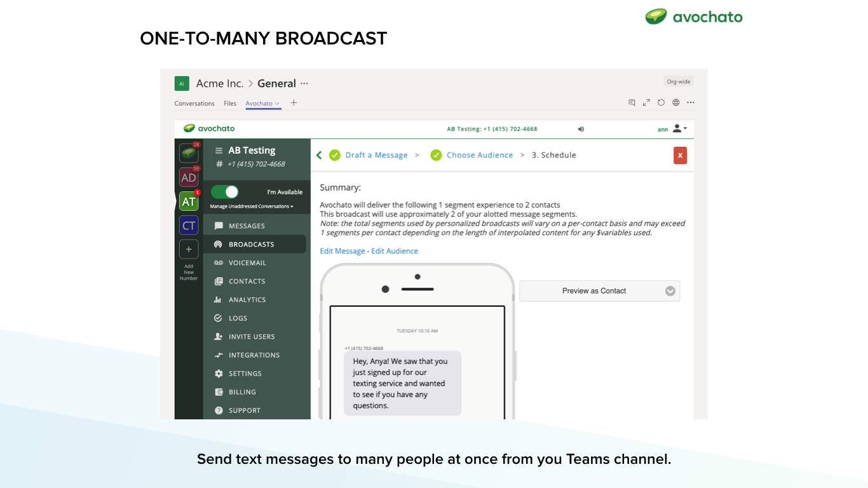Click the Messages chat bubble icon
The image size is (868, 488).
click(219, 226)
